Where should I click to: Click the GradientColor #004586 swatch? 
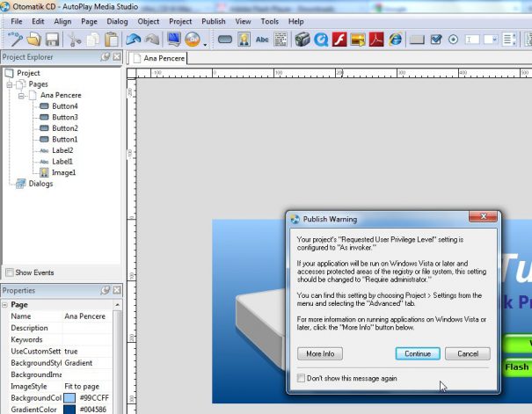point(69,410)
